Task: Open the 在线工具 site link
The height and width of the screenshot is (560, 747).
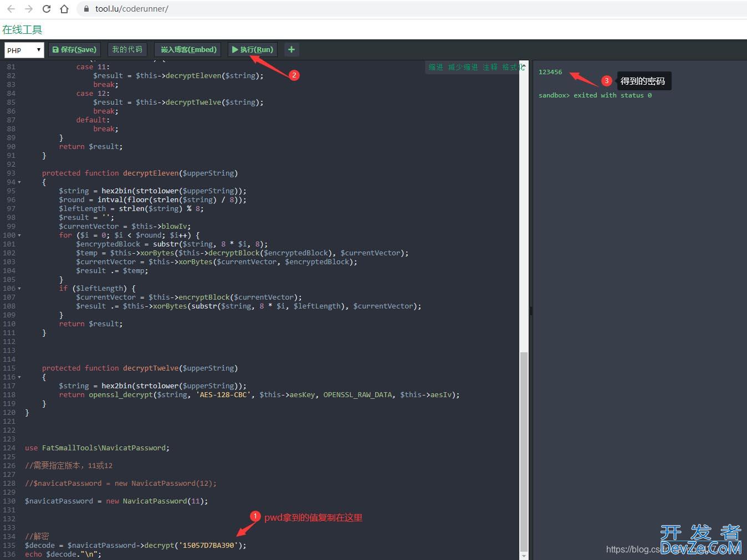Action: click(22, 29)
